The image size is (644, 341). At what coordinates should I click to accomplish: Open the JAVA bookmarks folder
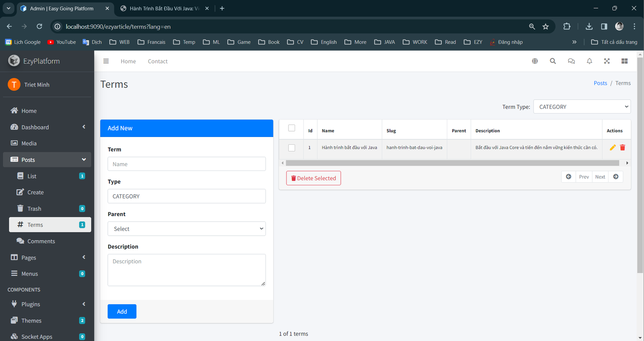coord(384,42)
